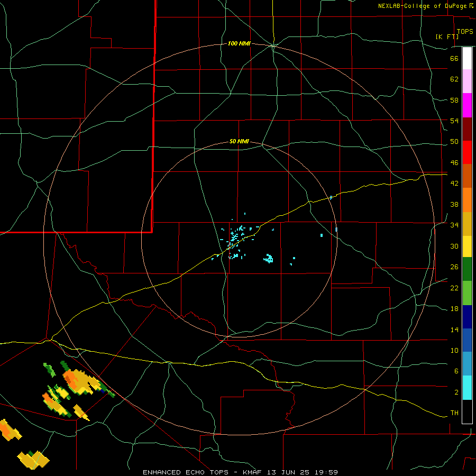Click the 42 legend value
Image resolution: width=476 pixels, height=476 pixels.
(454, 184)
